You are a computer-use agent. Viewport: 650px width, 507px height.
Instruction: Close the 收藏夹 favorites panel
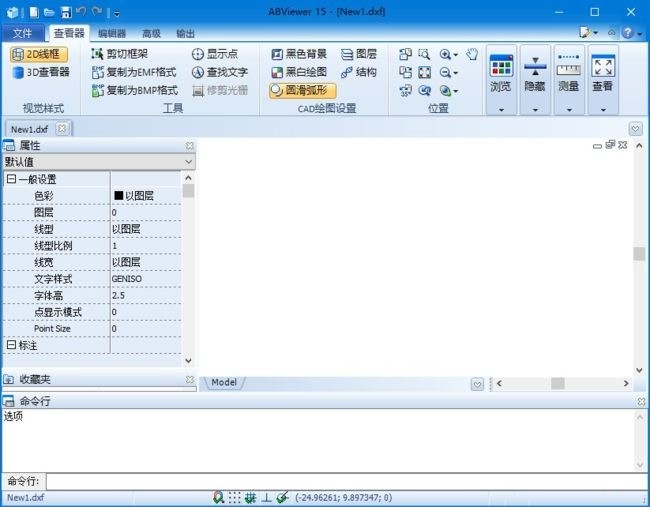click(x=189, y=379)
